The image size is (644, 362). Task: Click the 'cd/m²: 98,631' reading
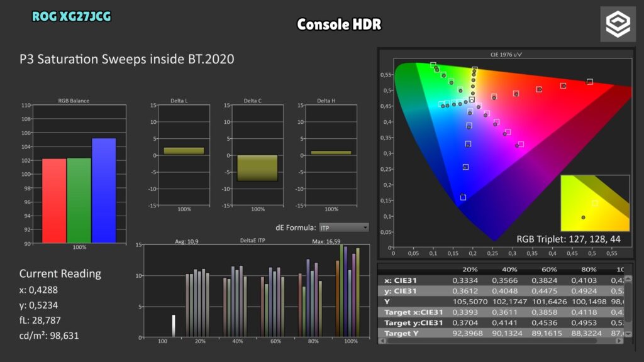tap(49, 336)
